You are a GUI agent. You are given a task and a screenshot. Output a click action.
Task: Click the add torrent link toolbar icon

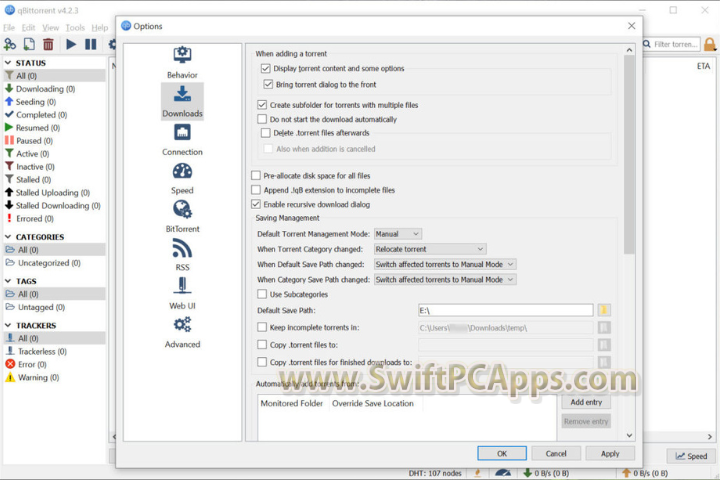[10, 44]
